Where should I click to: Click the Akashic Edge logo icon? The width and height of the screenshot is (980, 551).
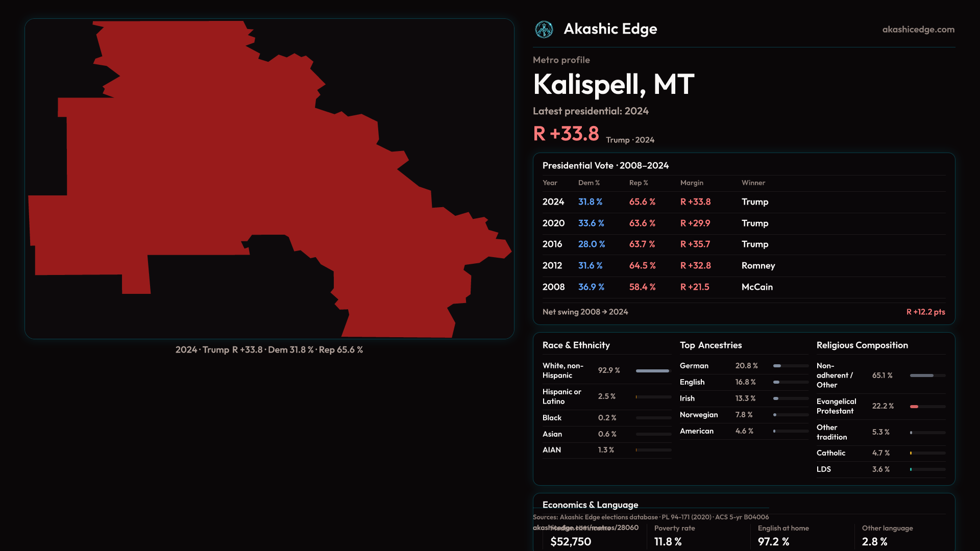pos(544,30)
